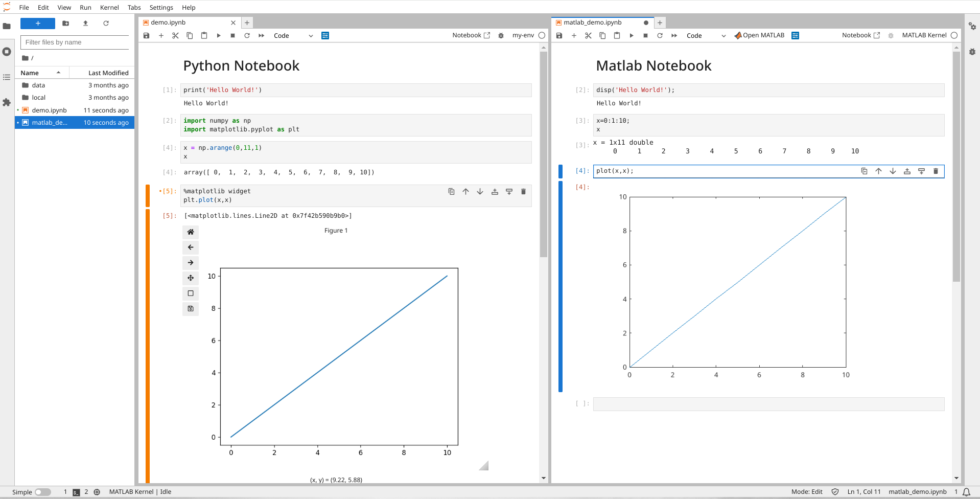980x499 pixels.
Task: Select demo.ipynb in the file list
Action: pos(75,110)
